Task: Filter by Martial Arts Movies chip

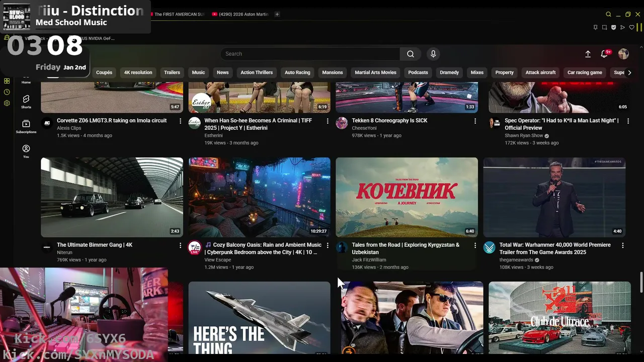Action: pyautogui.click(x=376, y=72)
